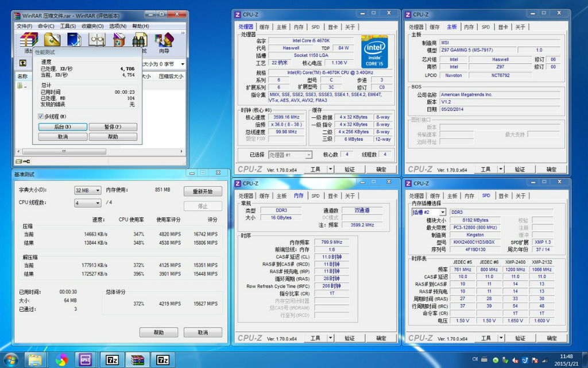This screenshot has height=368, width=588.
Task: Switch to WinRAR via its taskbar icon
Action: tap(138, 360)
